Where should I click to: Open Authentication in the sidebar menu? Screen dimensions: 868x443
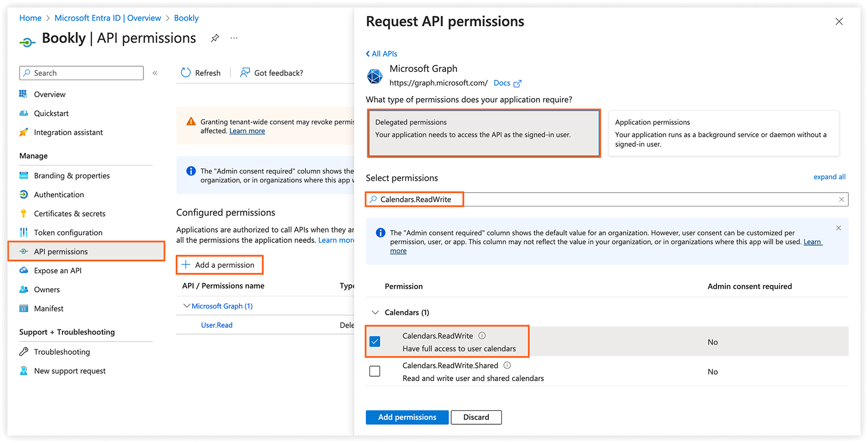(59, 194)
